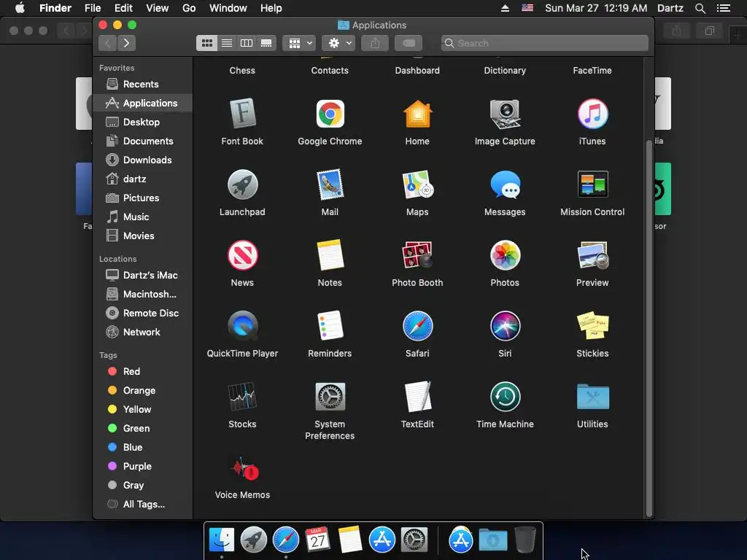
Task: Open the group-by arrangement dropdown
Action: [x=299, y=43]
